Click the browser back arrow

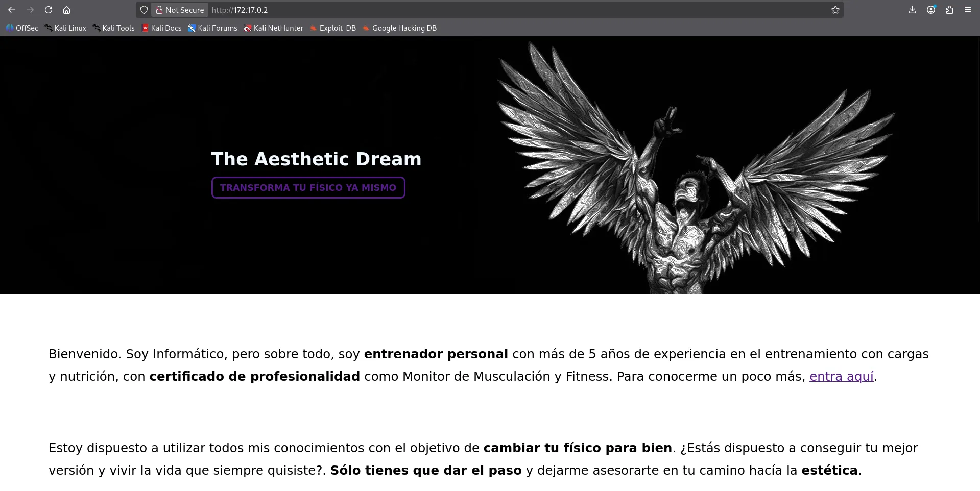pos(12,10)
